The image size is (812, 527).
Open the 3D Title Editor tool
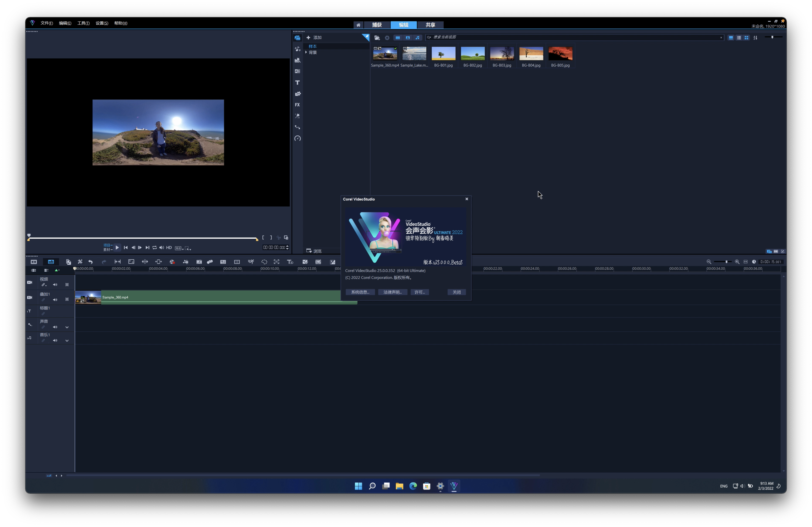click(290, 262)
